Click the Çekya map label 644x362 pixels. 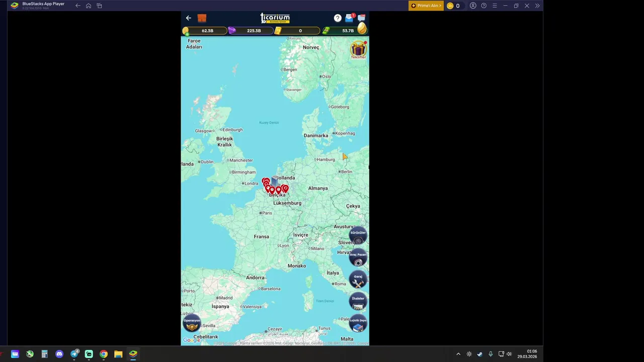(x=353, y=206)
